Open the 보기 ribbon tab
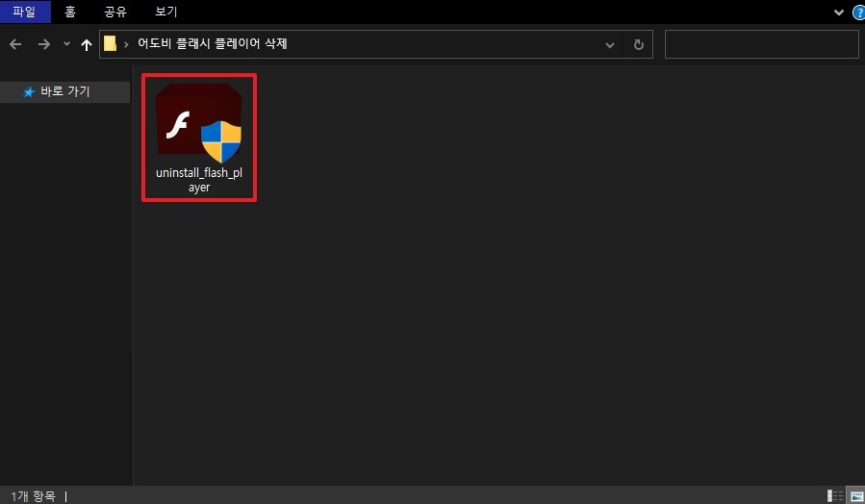 (166, 12)
